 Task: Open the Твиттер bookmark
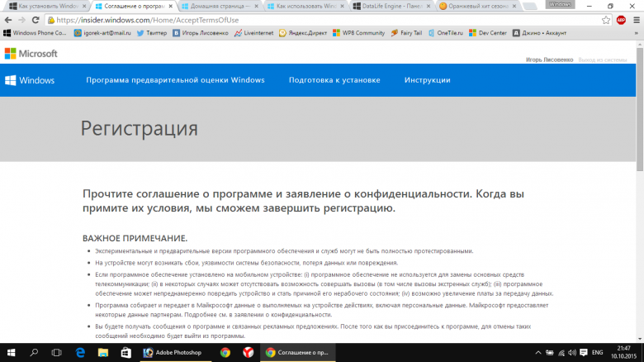(152, 33)
